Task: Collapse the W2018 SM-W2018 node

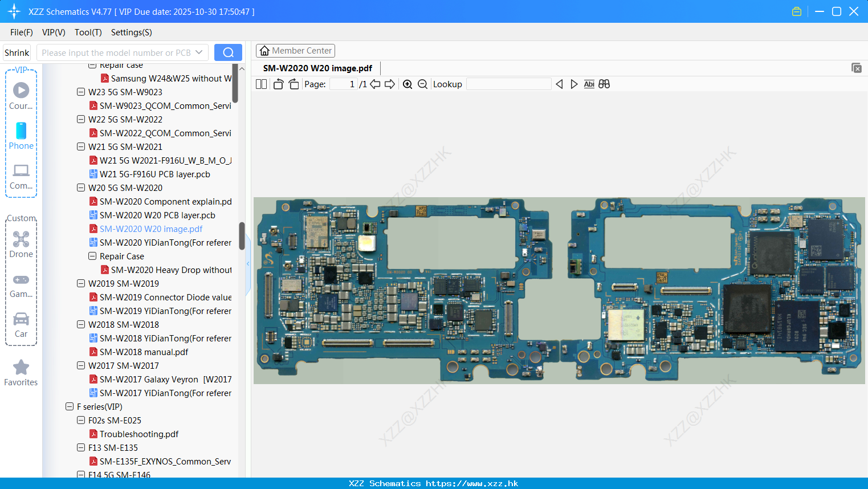Action: click(x=81, y=324)
